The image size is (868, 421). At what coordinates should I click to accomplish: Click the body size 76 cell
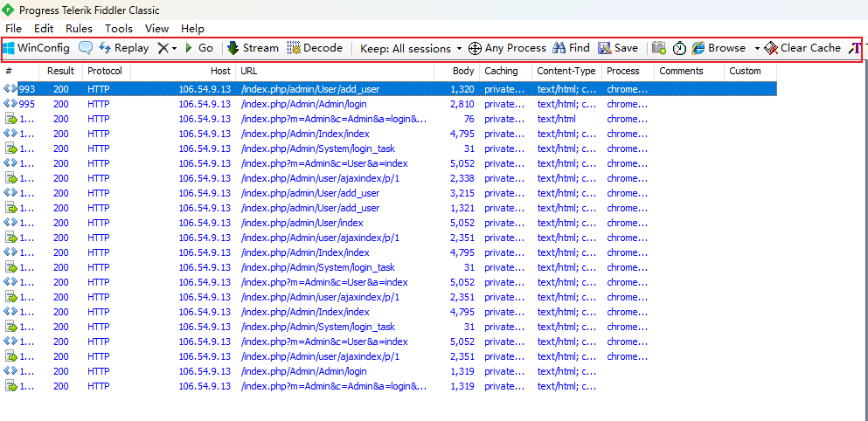(469, 119)
